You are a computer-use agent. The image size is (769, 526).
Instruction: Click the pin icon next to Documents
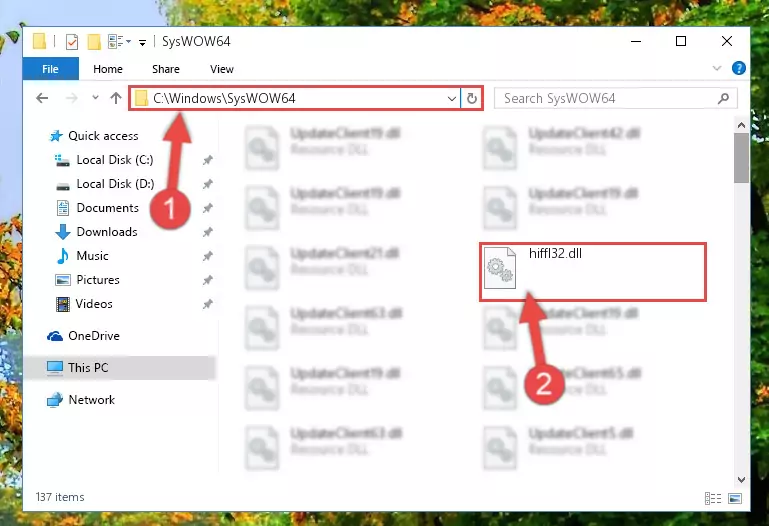pyautogui.click(x=208, y=208)
